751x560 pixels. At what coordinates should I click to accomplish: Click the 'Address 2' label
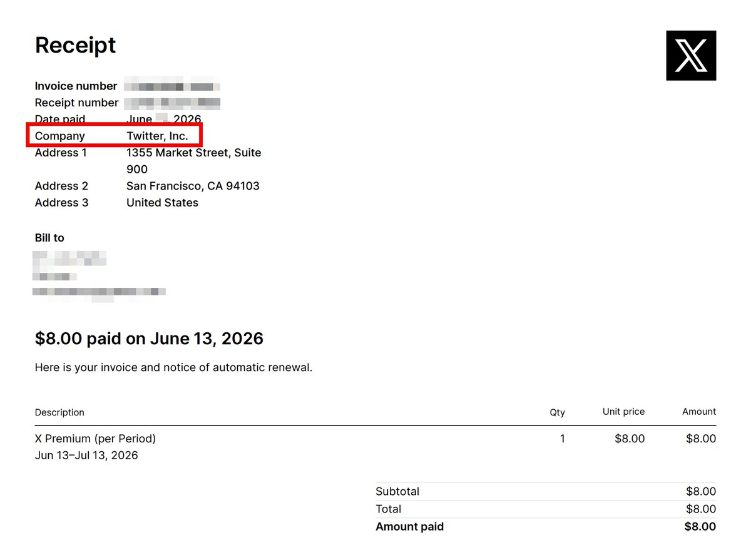click(61, 186)
